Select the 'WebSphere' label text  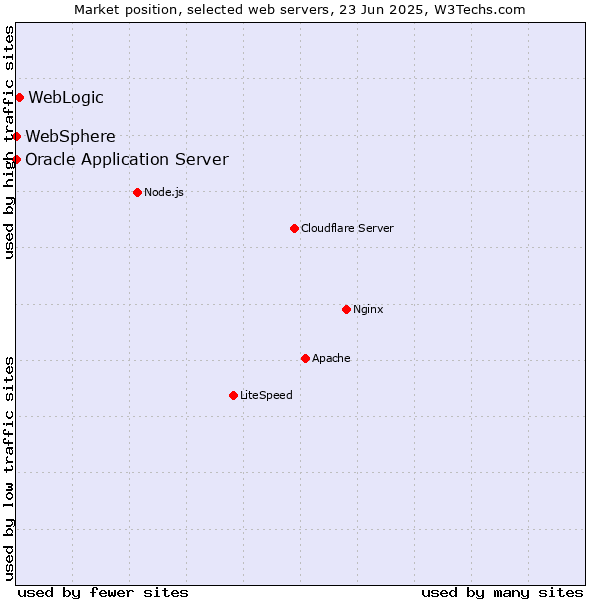70,137
